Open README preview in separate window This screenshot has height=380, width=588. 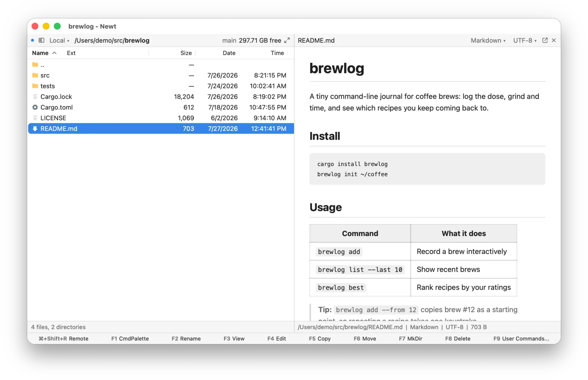(x=545, y=40)
